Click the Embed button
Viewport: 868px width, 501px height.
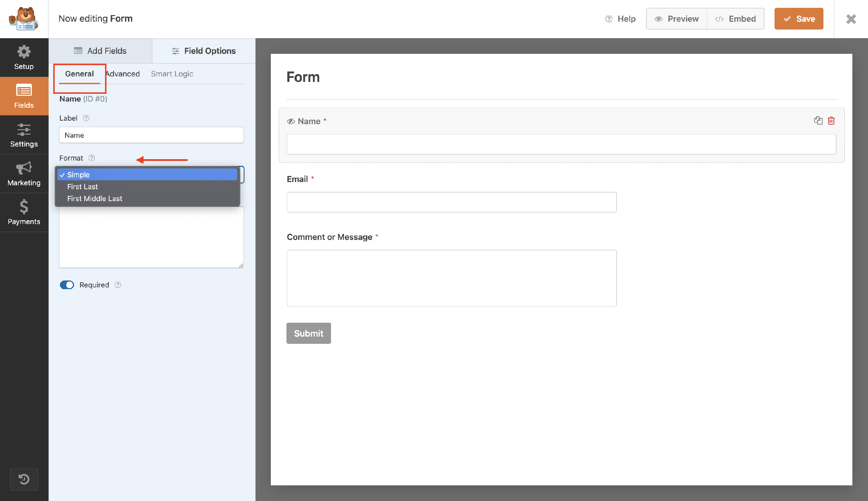pos(735,19)
